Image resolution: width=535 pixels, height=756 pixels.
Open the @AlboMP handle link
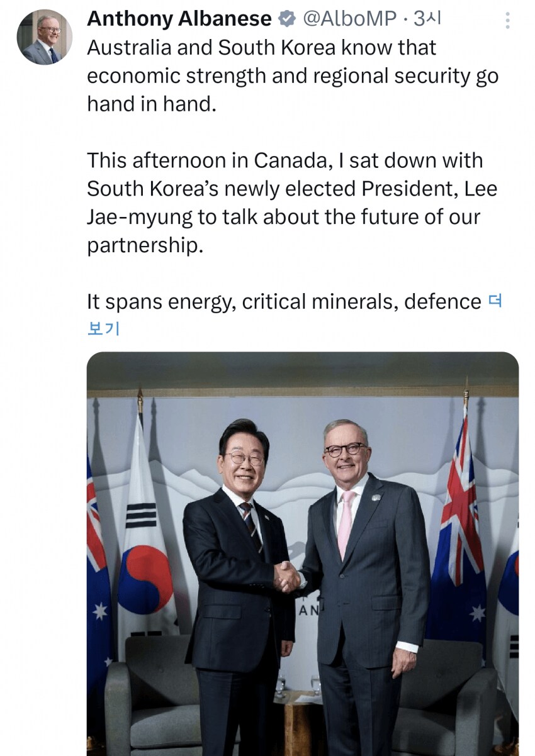[x=349, y=19]
